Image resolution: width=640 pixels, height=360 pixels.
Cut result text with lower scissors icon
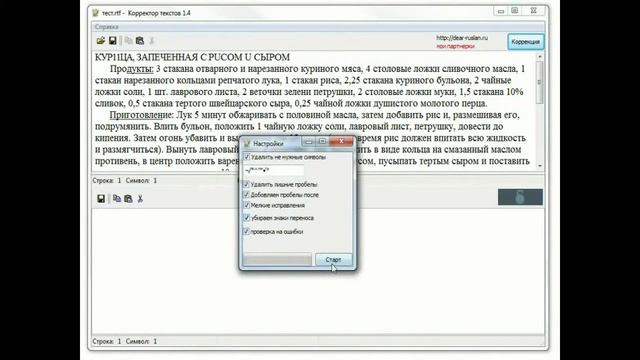[x=140, y=198]
